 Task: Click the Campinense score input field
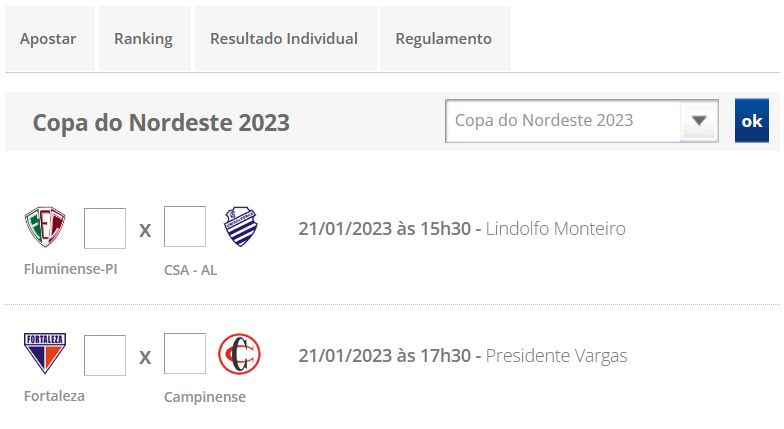(x=185, y=354)
